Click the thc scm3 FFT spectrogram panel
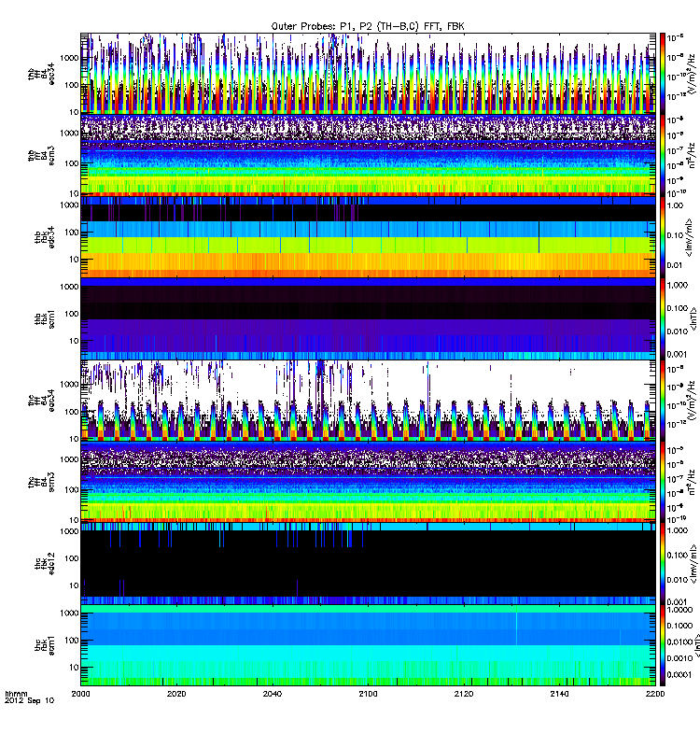Image resolution: width=700 pixels, height=747 pixels. click(368, 482)
